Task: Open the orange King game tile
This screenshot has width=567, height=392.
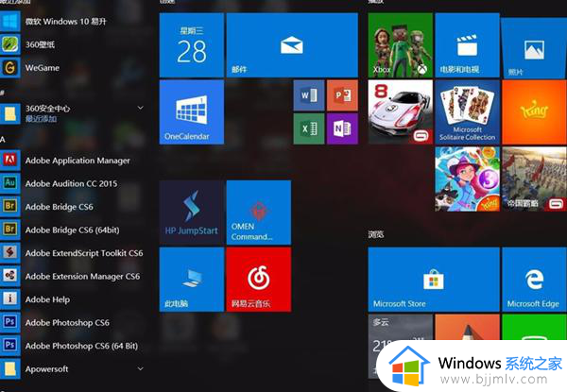Action: [535, 112]
